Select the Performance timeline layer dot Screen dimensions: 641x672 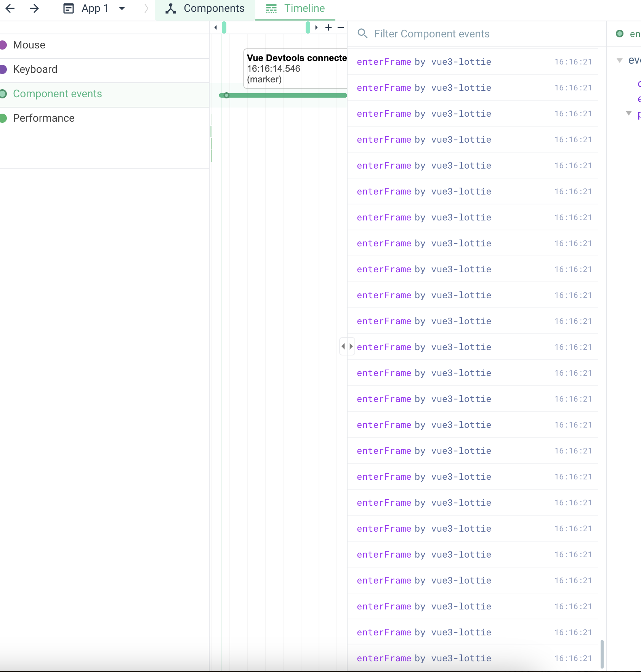click(3, 118)
